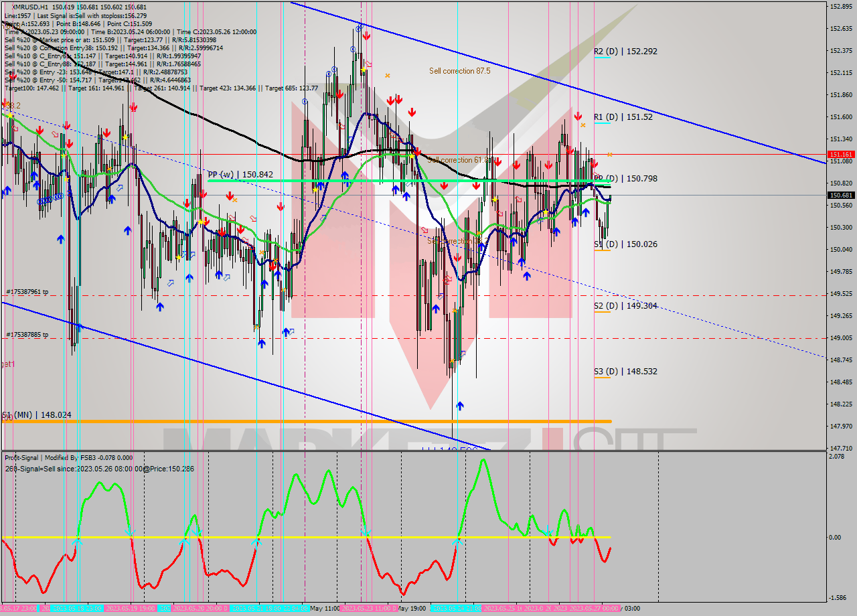Click the #175387885 tp order line label
This screenshot has height=616, width=857.
(27, 335)
